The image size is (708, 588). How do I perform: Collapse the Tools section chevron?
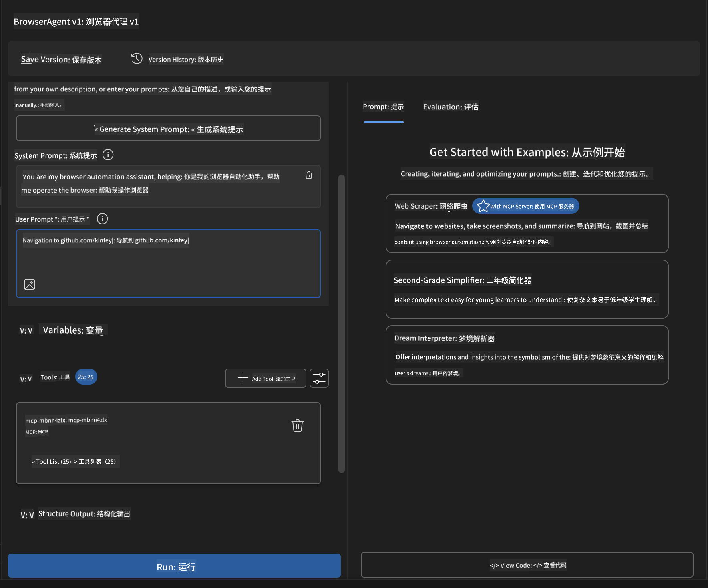point(26,379)
